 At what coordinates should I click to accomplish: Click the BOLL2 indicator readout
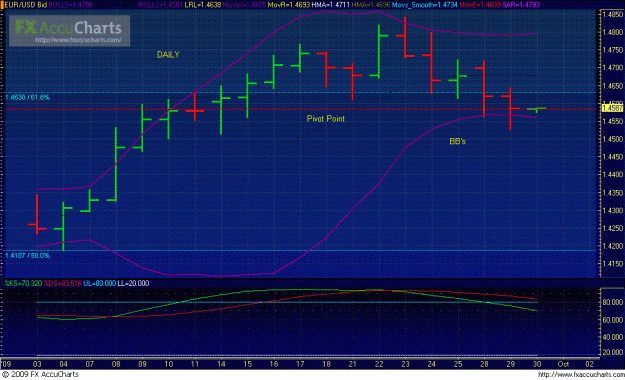(x=160, y=5)
